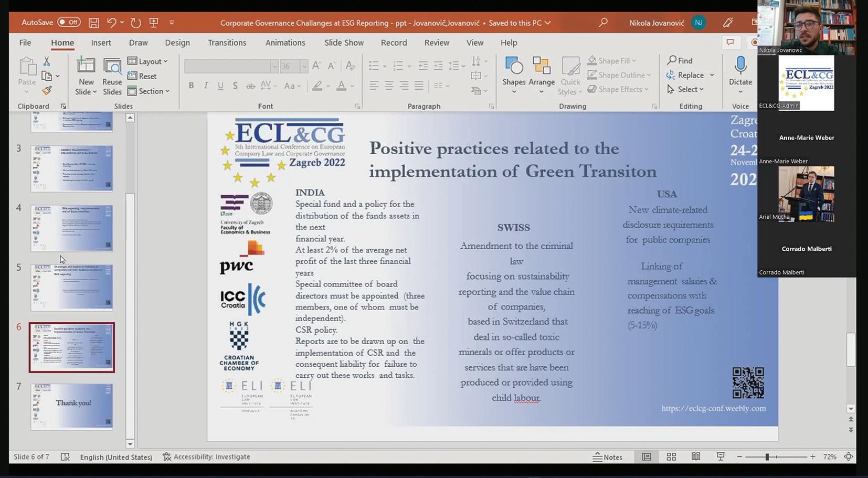Switch to Normal view icon

tap(647, 457)
